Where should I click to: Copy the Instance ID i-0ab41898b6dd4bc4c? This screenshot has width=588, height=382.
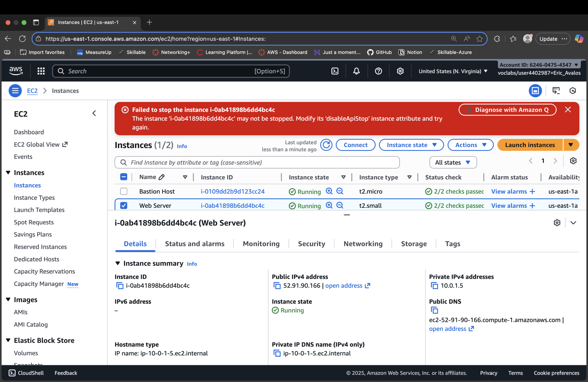coord(120,285)
